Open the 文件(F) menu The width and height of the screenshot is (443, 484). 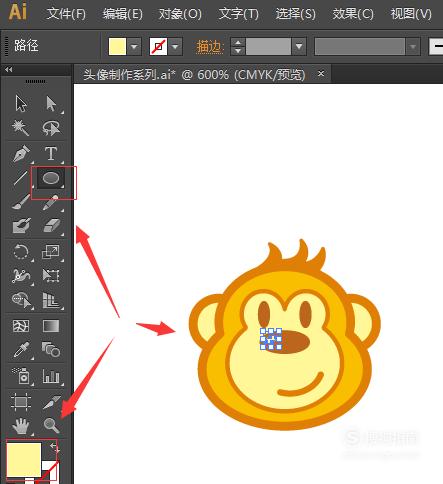(x=66, y=14)
